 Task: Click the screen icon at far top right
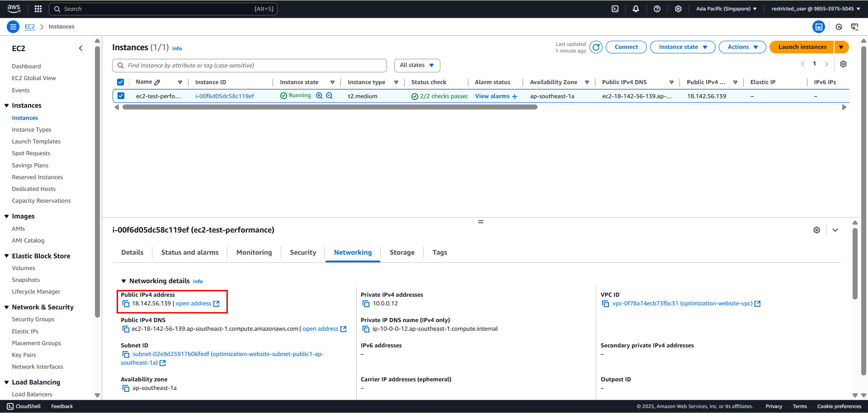point(854,27)
